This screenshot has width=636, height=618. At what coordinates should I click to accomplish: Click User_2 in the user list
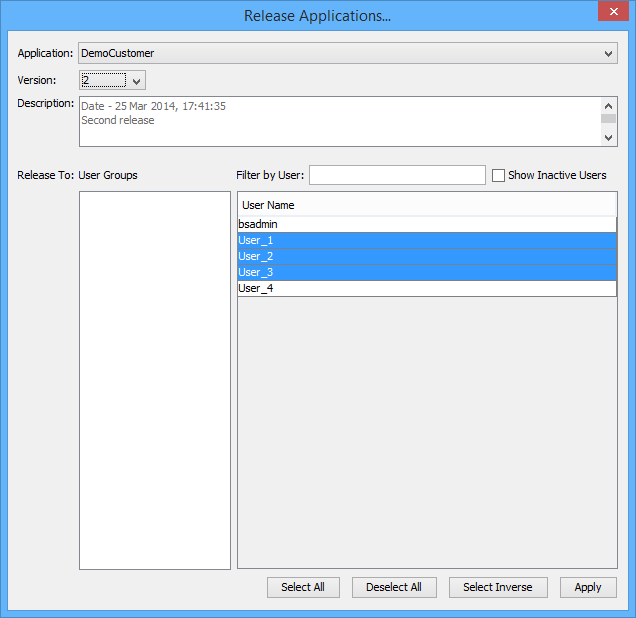click(426, 257)
